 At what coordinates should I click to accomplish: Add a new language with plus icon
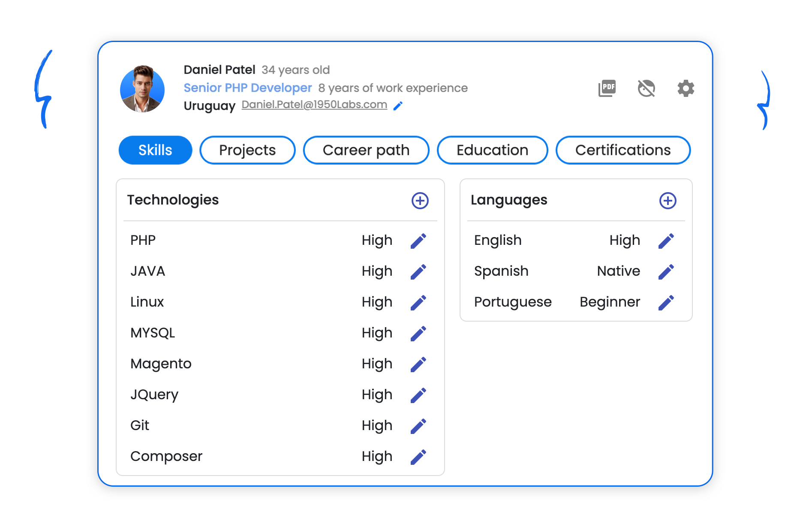pos(668,201)
